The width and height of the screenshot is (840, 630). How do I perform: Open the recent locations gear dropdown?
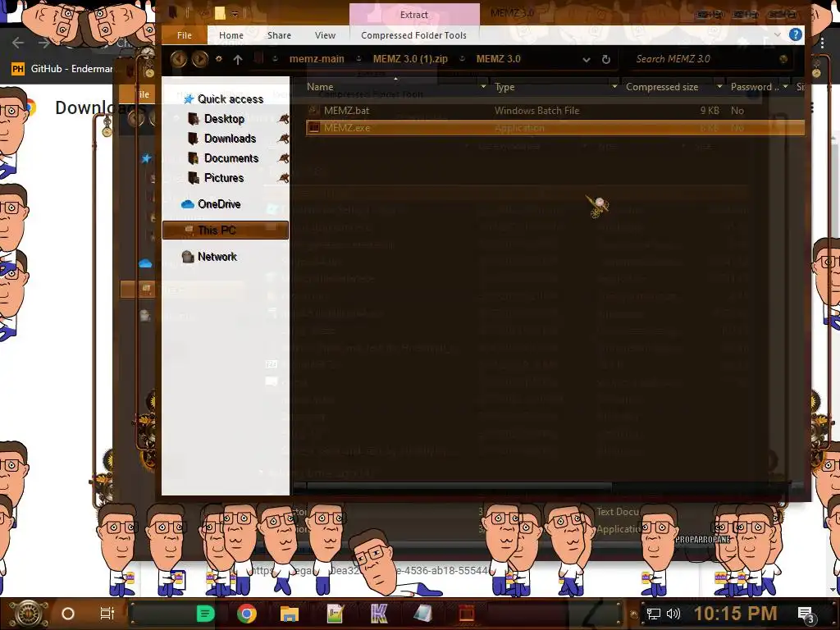click(x=218, y=59)
